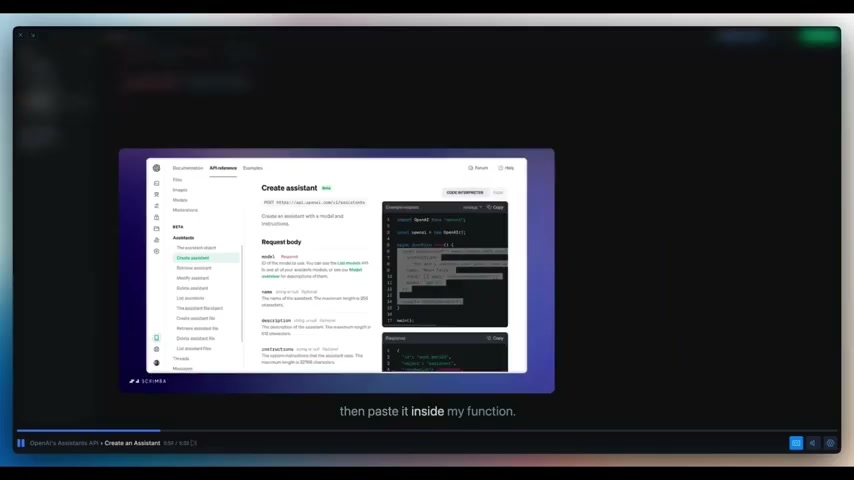The height and width of the screenshot is (480, 854).
Task: Copy the example request code
Action: coord(495,207)
